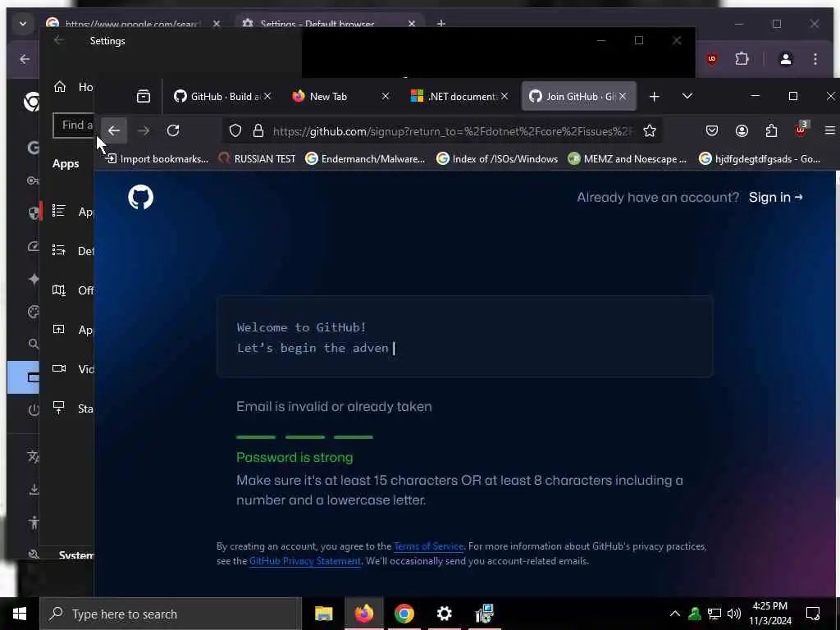
Task: Close the .NET documentation tab
Action: click(504, 97)
